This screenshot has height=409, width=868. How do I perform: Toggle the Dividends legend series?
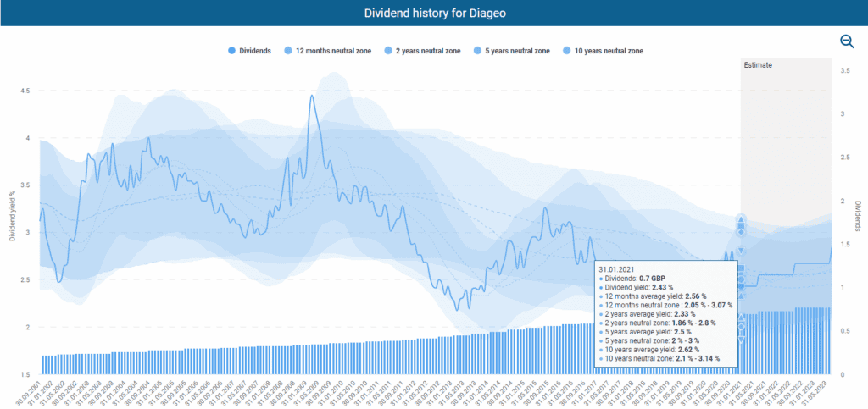pyautogui.click(x=249, y=51)
